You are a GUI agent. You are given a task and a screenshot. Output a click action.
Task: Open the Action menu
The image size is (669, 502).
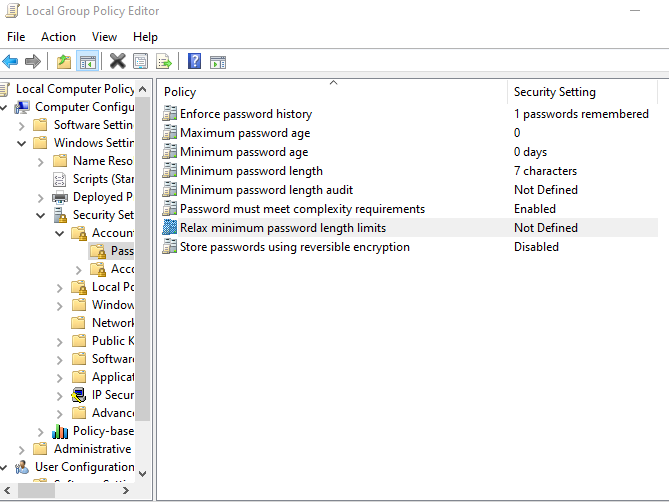tap(58, 37)
